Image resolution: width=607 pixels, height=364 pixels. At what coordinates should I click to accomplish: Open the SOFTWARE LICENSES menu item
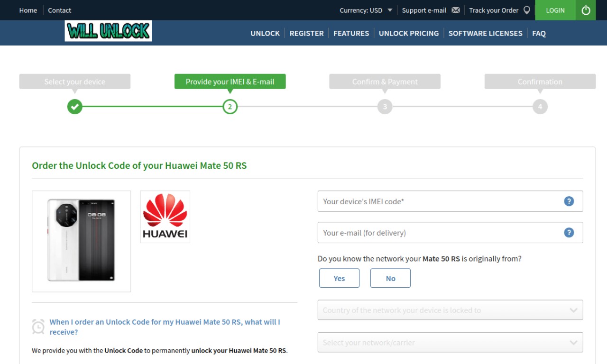(x=485, y=33)
